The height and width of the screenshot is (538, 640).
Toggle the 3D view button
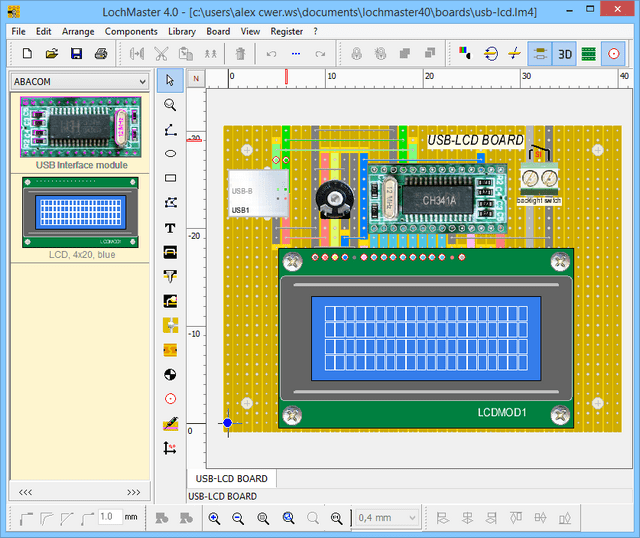point(565,53)
